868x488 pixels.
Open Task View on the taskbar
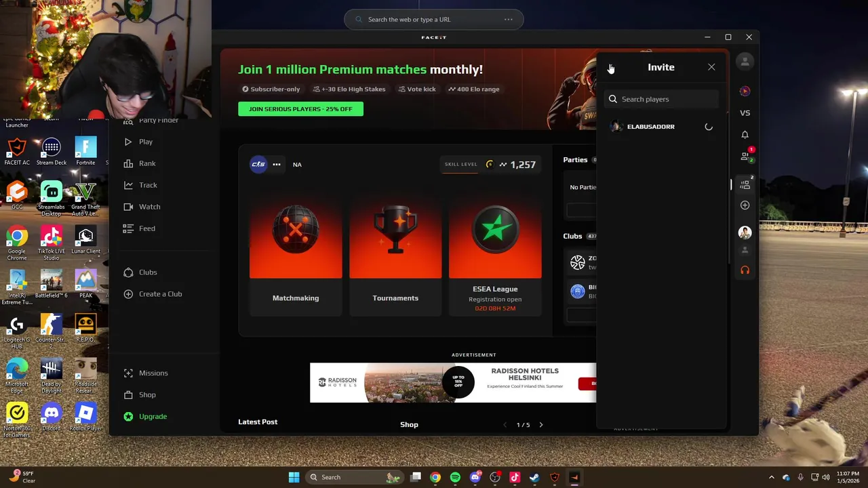click(x=416, y=477)
